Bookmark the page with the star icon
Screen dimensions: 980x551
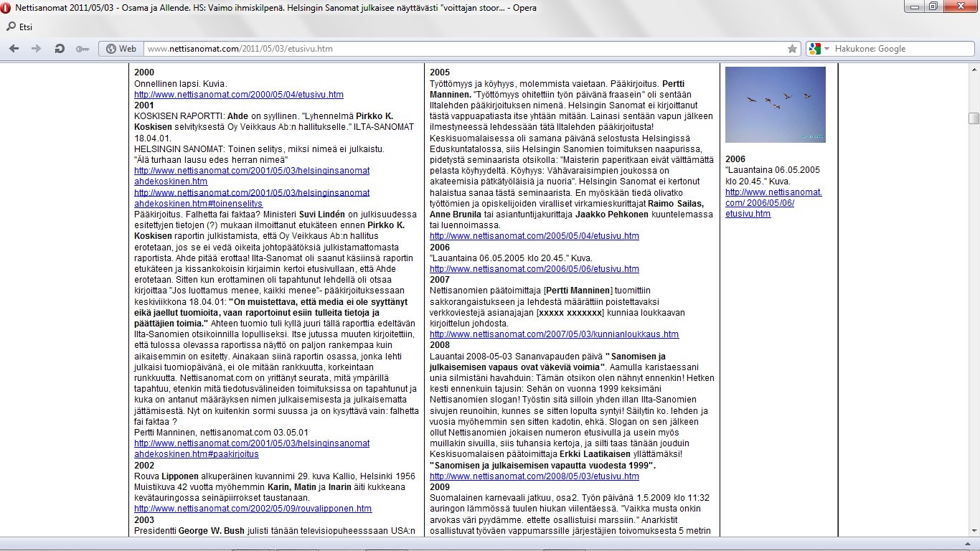point(792,49)
